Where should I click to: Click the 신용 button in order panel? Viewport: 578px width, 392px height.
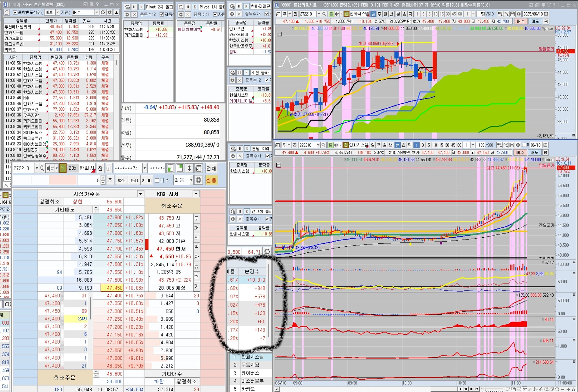(211, 181)
